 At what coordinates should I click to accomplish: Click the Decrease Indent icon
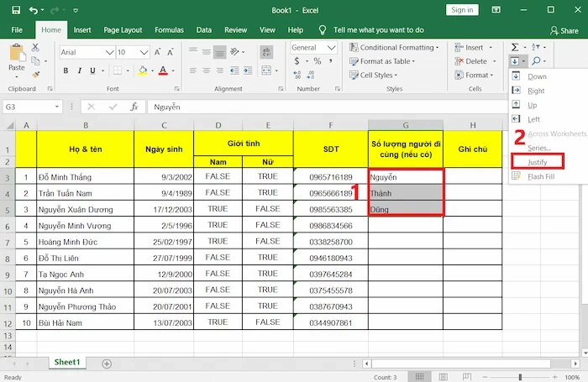[234, 70]
